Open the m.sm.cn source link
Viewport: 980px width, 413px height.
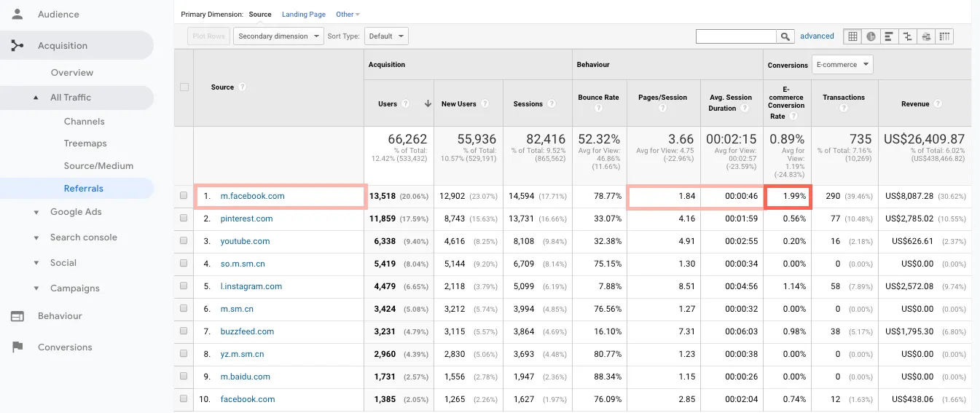[237, 309]
